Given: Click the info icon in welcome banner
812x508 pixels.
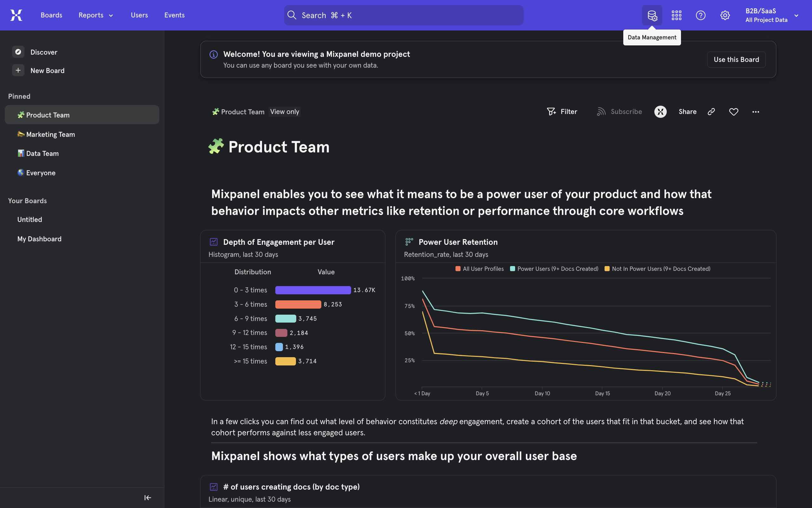Looking at the screenshot, I should tap(214, 54).
